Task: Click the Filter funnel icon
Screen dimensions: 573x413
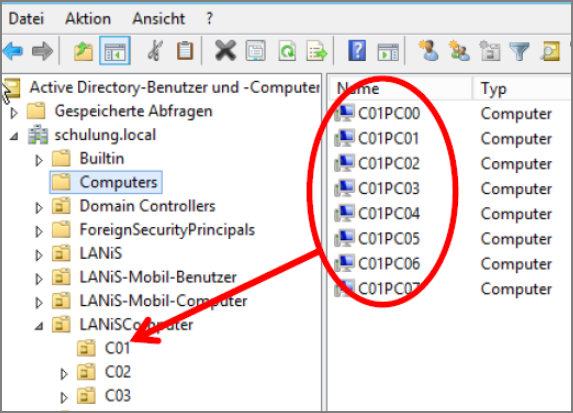Action: click(519, 51)
